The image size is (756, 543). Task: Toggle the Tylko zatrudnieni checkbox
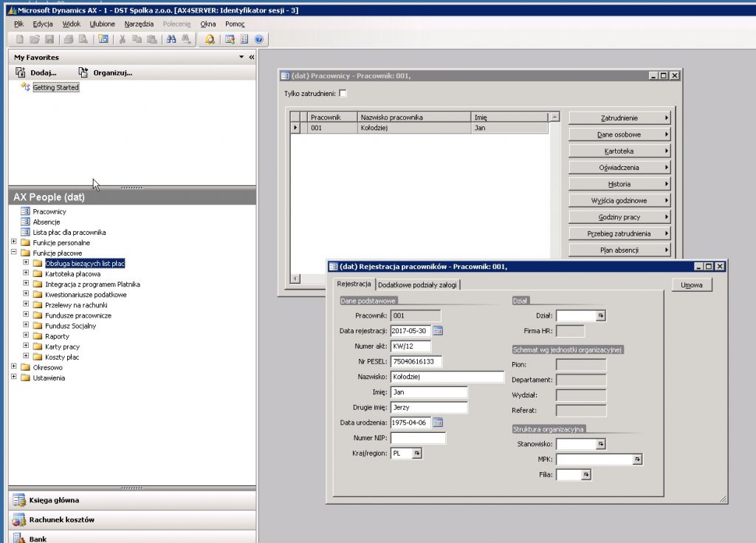343,93
